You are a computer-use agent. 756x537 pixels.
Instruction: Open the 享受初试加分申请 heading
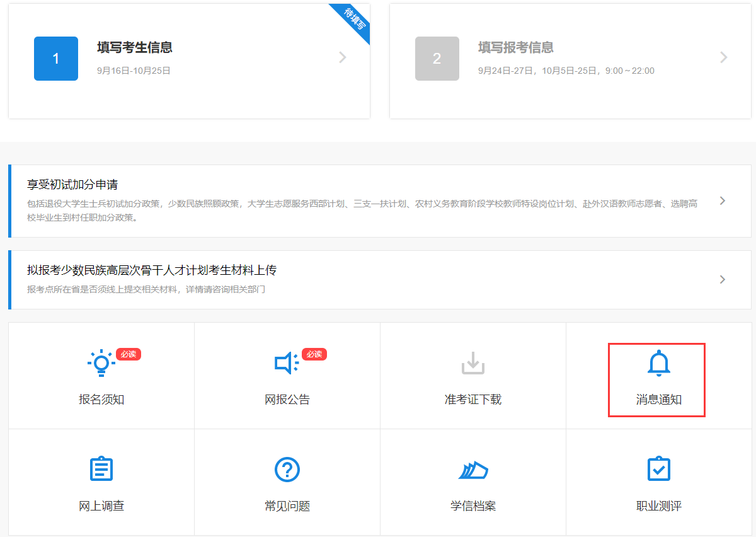(72, 185)
